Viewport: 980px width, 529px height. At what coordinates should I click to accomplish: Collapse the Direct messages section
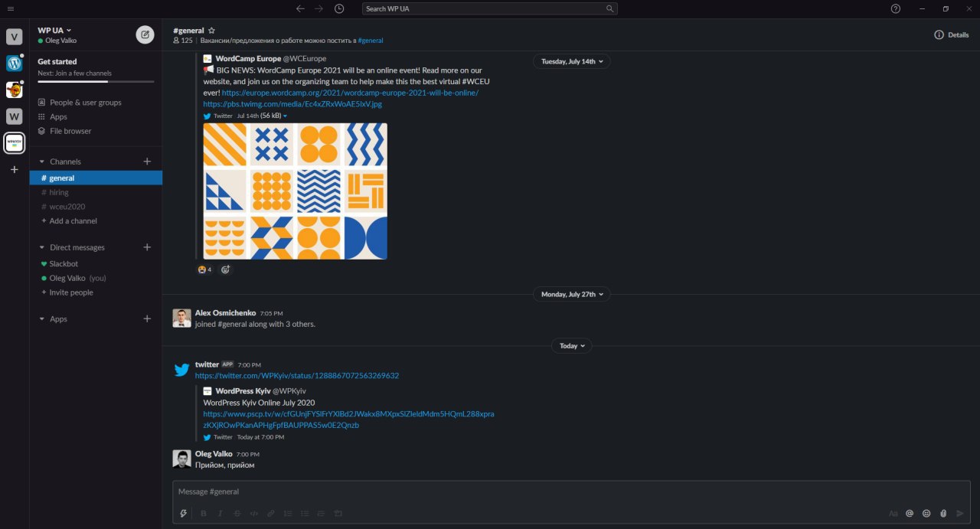point(41,247)
